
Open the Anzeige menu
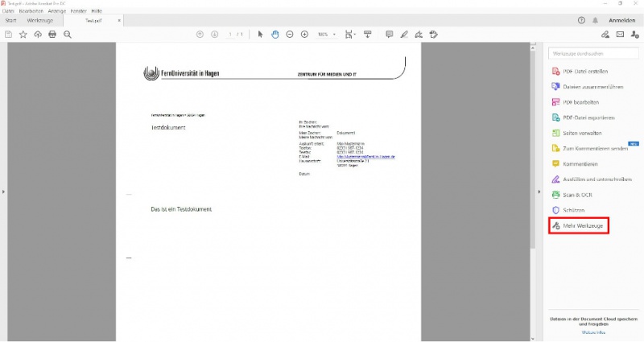pyautogui.click(x=57, y=11)
